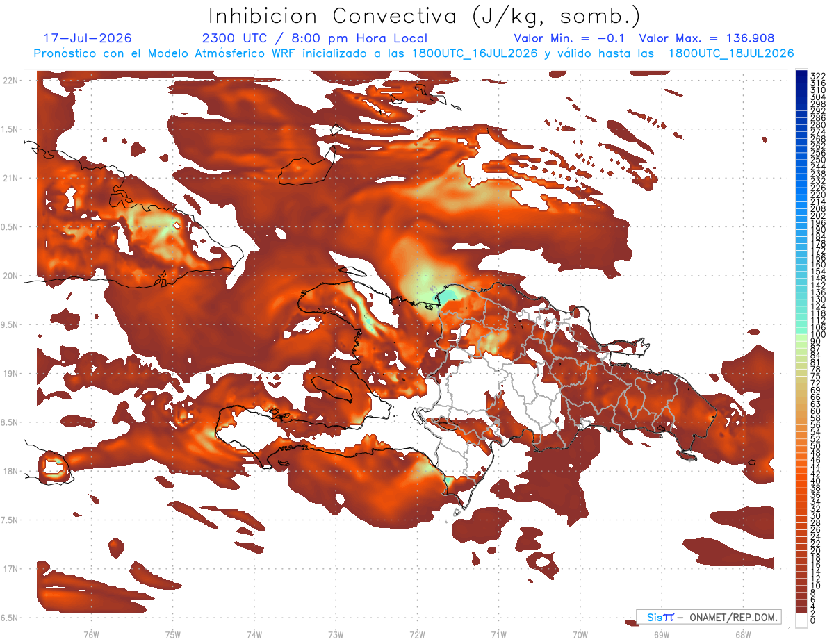Click the "76W" longitude label
Screen dimensions: 834x644
91,634
